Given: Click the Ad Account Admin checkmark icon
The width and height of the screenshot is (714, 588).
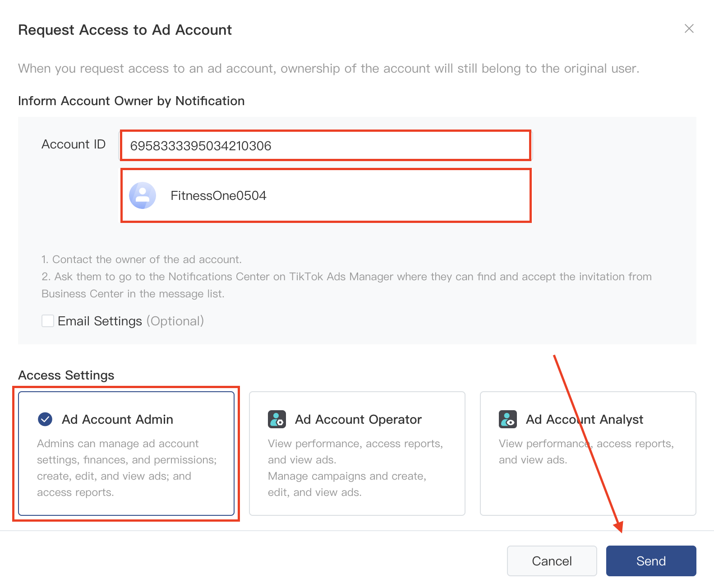Looking at the screenshot, I should point(45,419).
